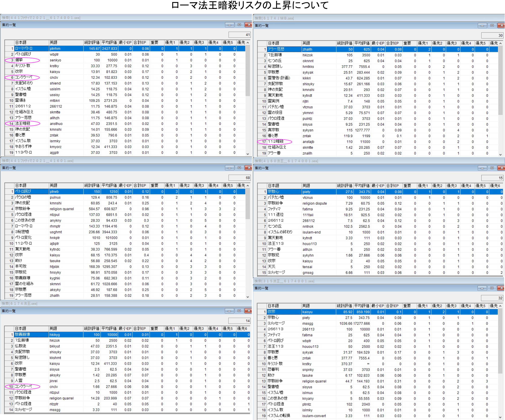Click count field showing 68
The width and height of the screenshot is (505, 420).
240,178
